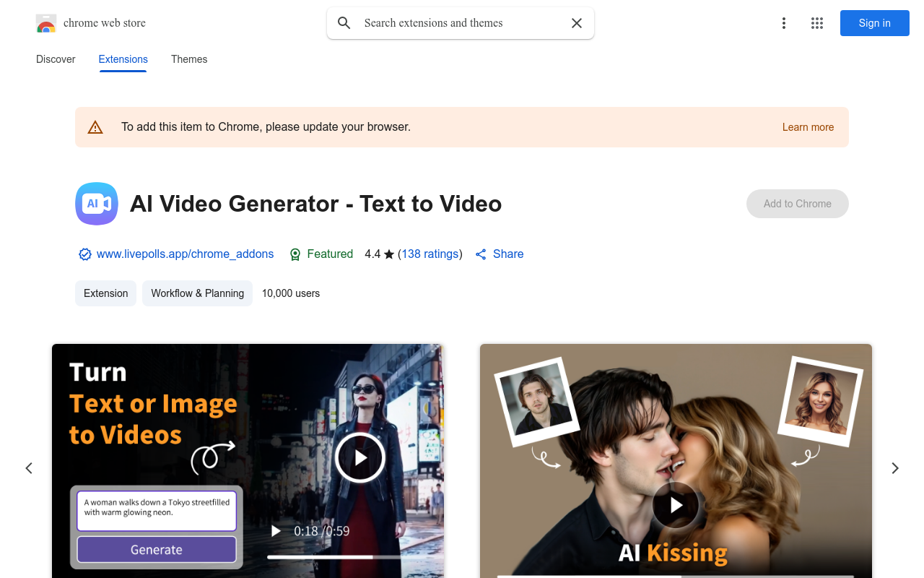Click the extension title AI Video Generator
The width and height of the screenshot is (924, 578).
[x=315, y=204]
